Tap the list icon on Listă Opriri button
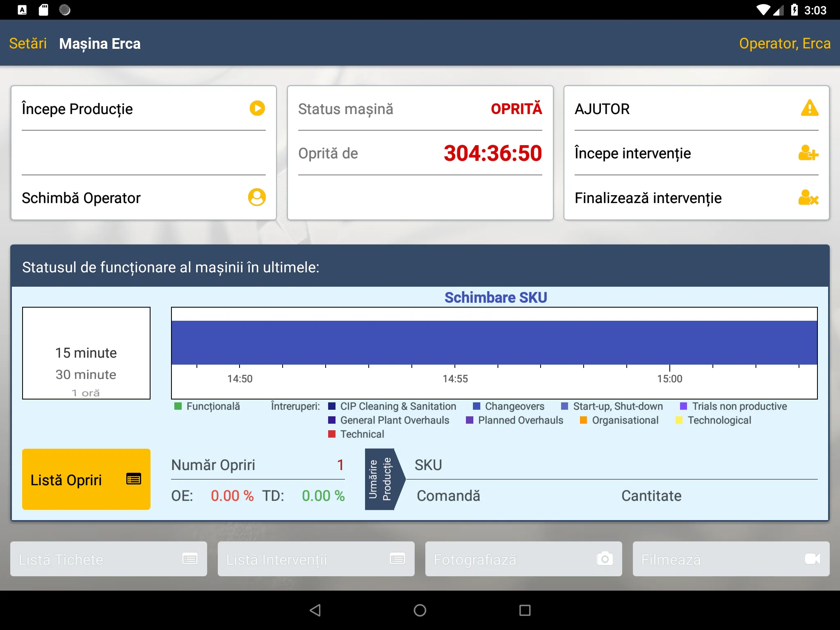840x630 pixels. [134, 479]
